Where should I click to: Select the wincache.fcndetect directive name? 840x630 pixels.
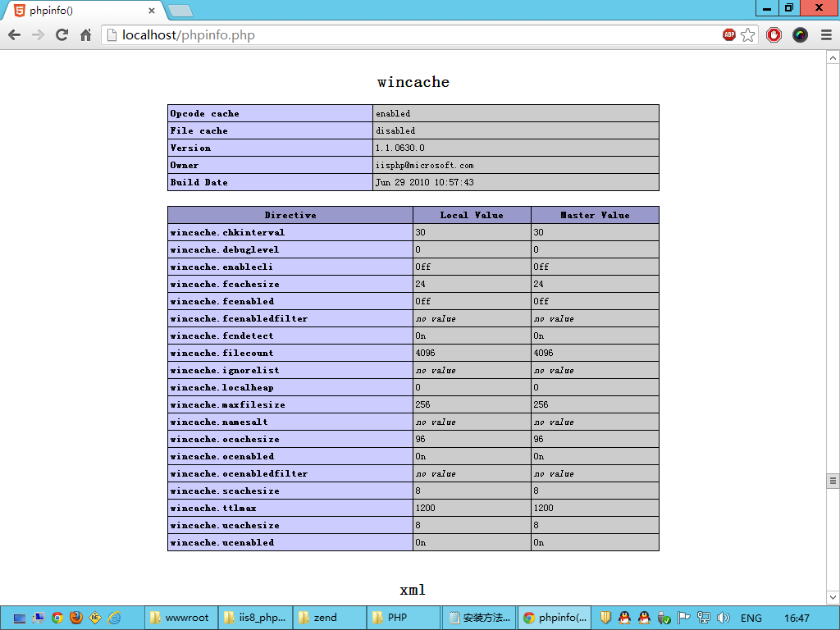pos(221,336)
